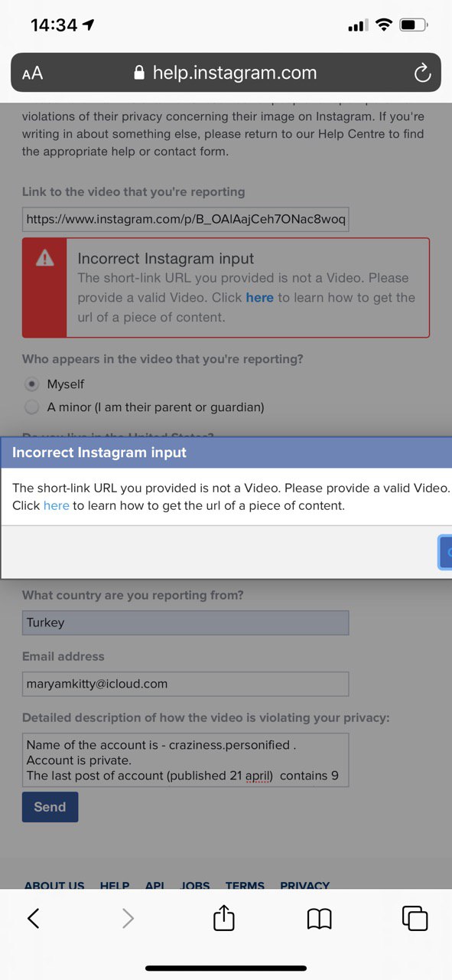Select the A minor radio option
This screenshot has width=452, height=980.
tap(32, 407)
